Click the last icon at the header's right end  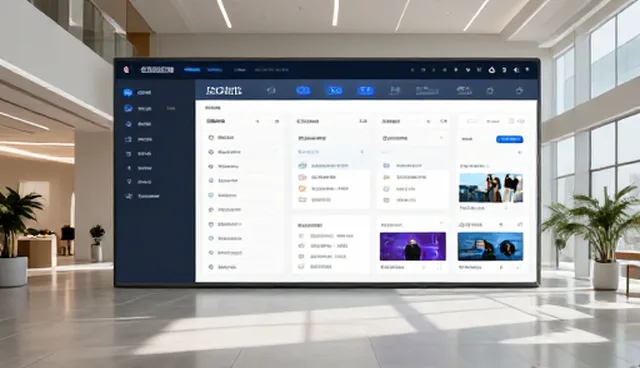527,70
